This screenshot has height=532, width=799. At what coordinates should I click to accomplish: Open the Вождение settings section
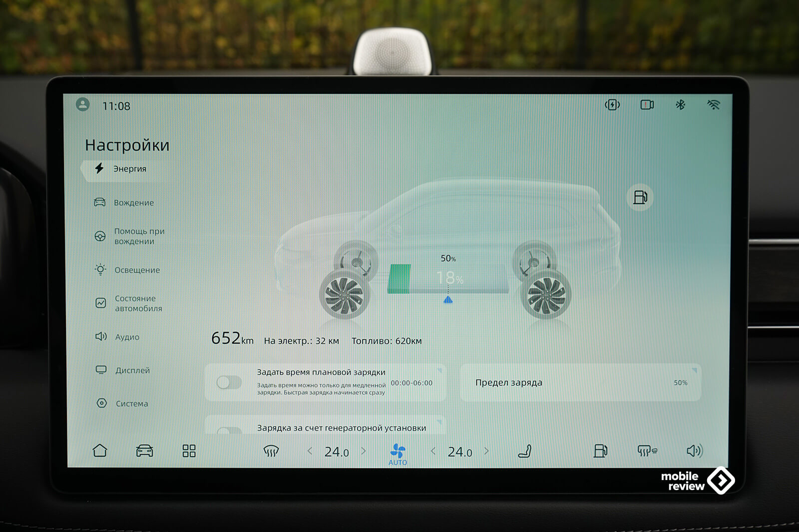133,203
